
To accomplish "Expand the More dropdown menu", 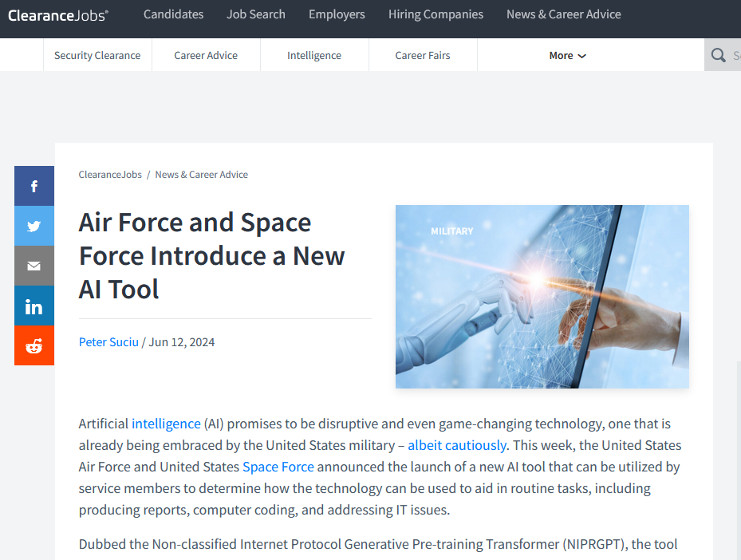I will [x=567, y=55].
